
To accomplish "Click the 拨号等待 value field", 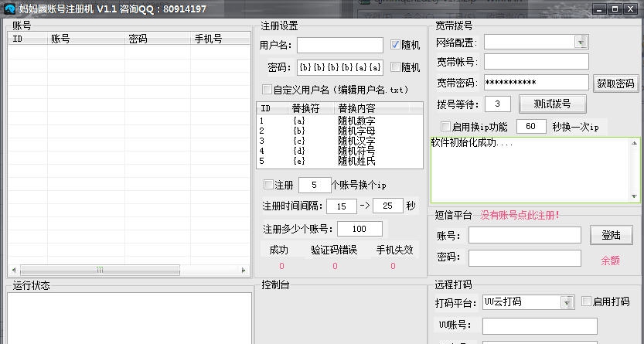I will coord(498,104).
